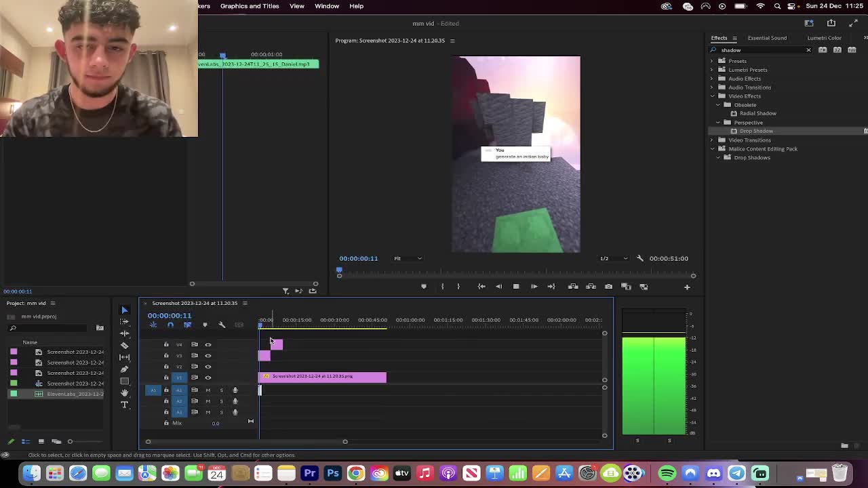Open timeline display settings wrench
868x488 pixels.
point(222,325)
